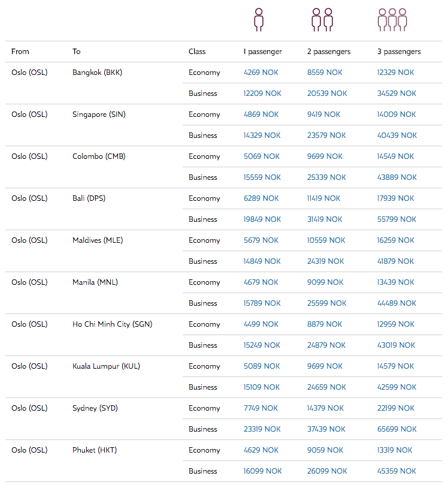Click the 9699 NOK Colombo economy fare
Viewport: 448px width, 485px height.
(x=325, y=156)
